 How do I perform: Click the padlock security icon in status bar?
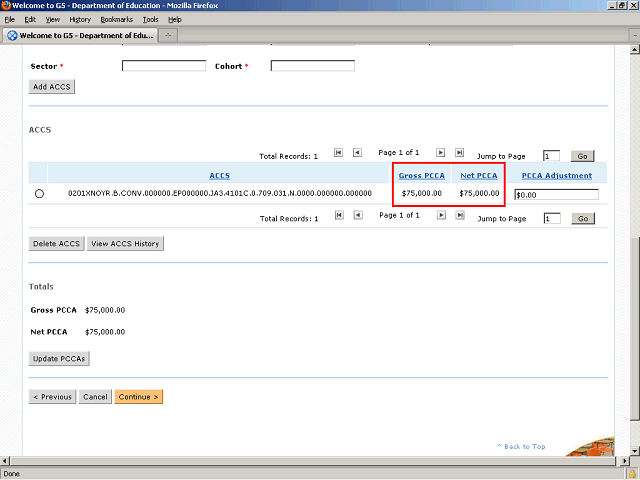point(632,474)
